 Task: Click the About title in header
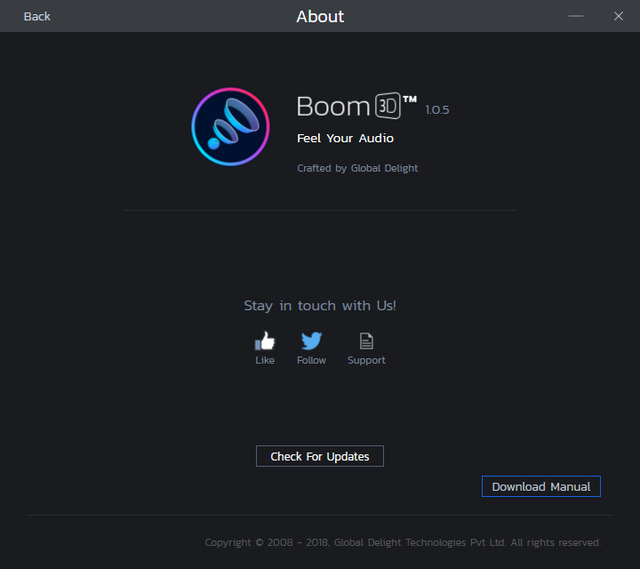coord(320,17)
